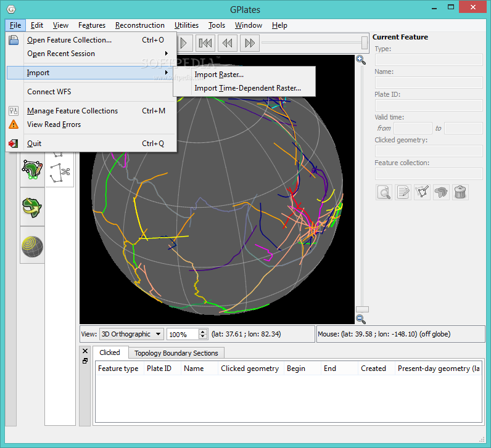Click the zoom percentage input field
This screenshot has height=448, width=491.
(183, 334)
